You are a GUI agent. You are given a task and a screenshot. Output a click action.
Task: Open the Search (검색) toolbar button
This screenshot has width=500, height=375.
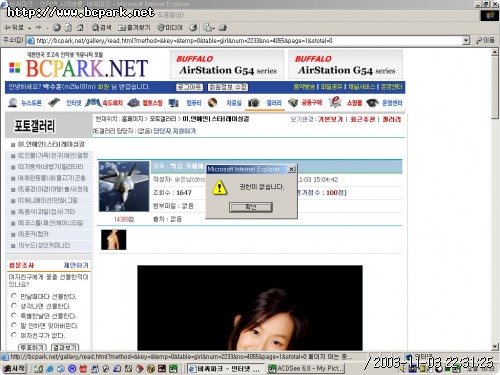tap(102, 28)
